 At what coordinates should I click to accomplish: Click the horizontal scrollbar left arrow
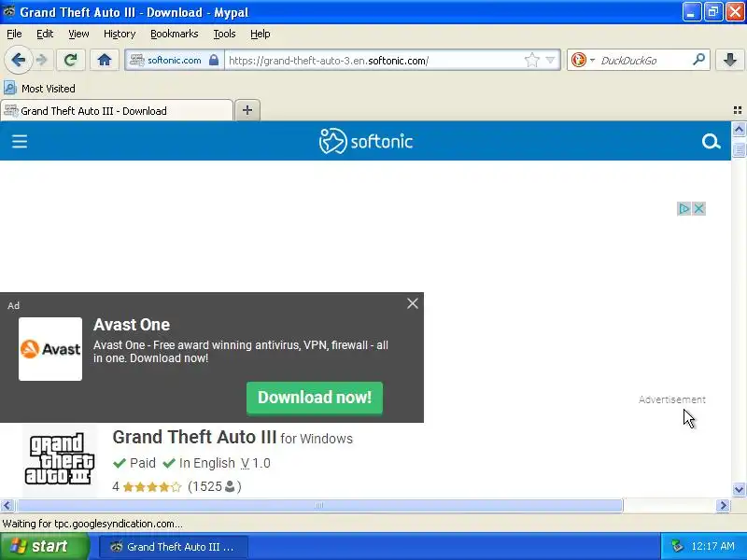tap(7, 505)
